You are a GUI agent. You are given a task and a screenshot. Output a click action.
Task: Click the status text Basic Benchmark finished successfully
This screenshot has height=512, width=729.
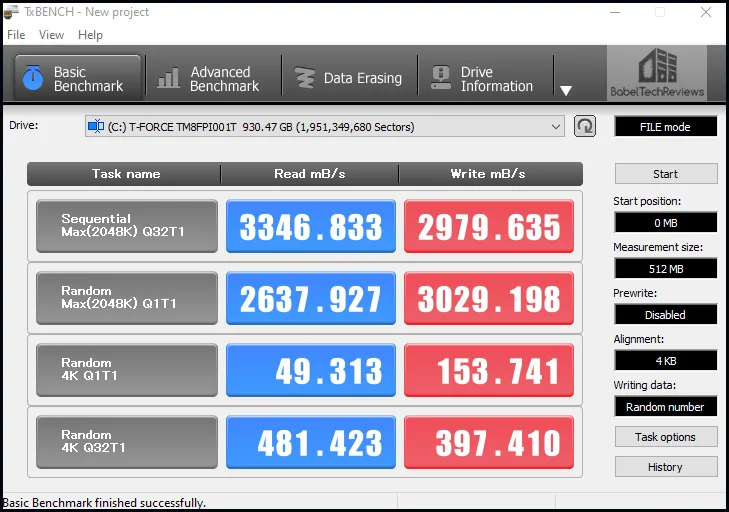click(104, 503)
